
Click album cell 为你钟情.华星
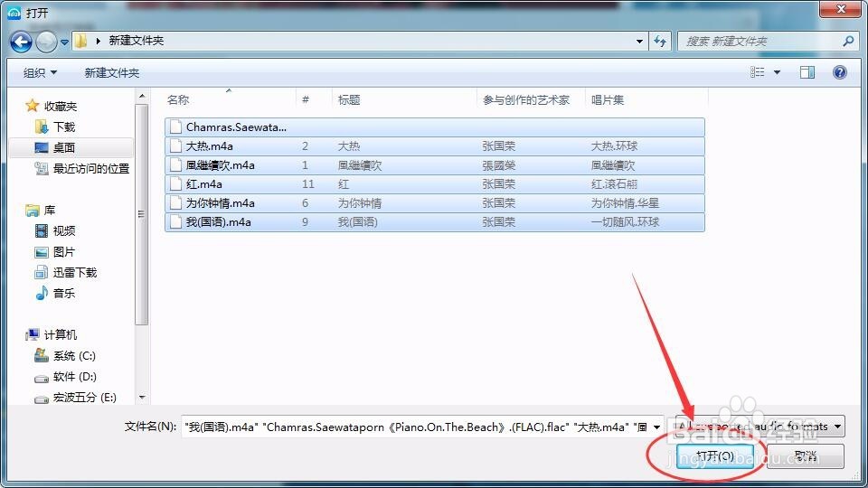point(625,203)
